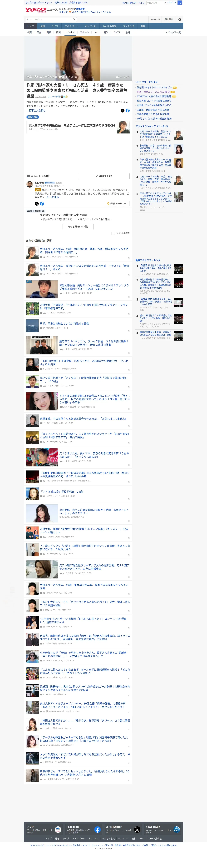Dismiss the 元フジ笠井信輔アナ article with X
Viewport: 207px width, 868px height.
129,387
